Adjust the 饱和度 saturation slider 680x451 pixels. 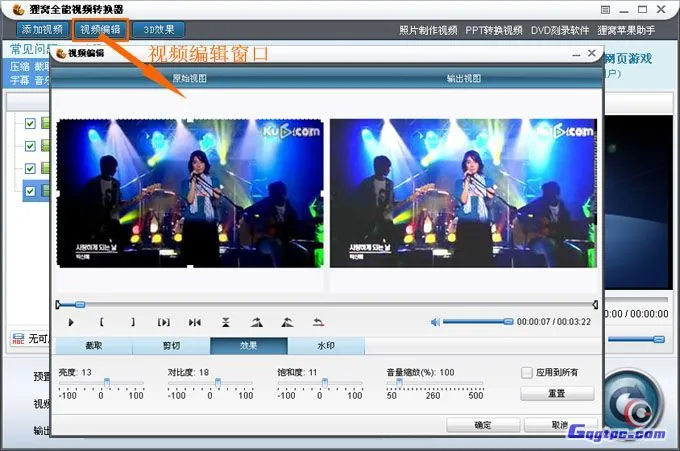pos(324,382)
